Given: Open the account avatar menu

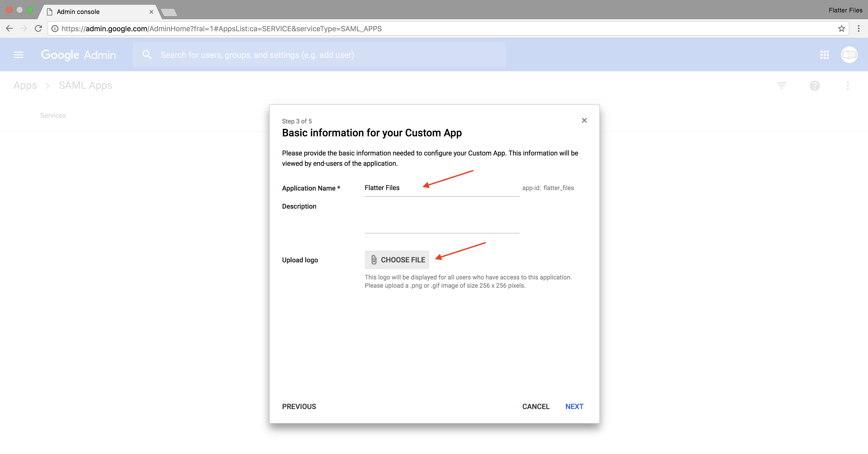Looking at the screenshot, I should pyautogui.click(x=849, y=54).
